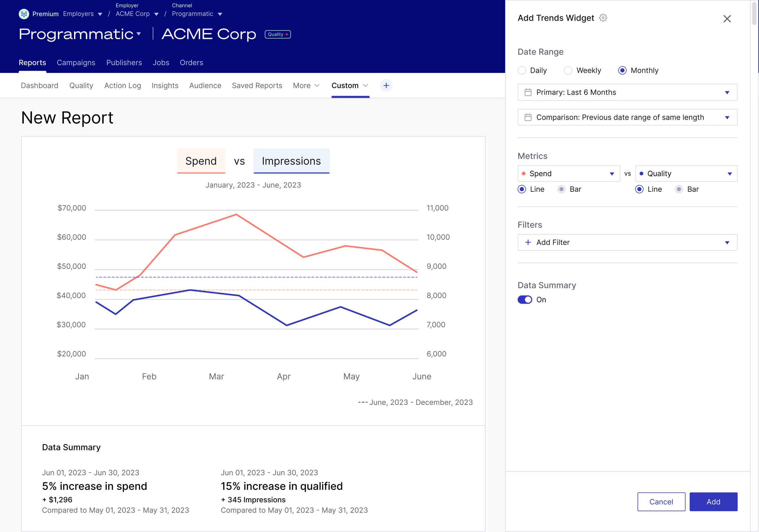The height and width of the screenshot is (532, 759).
Task: Click the plus icon in Add Filter
Action: coord(528,242)
